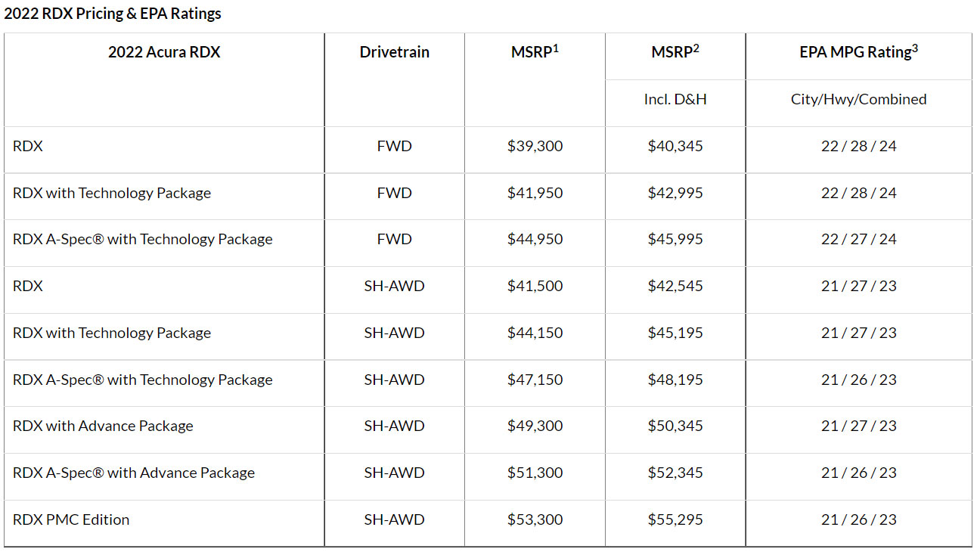The image size is (980, 555).
Task: Click the 2022 Acura RDX column header
Action: tap(164, 52)
